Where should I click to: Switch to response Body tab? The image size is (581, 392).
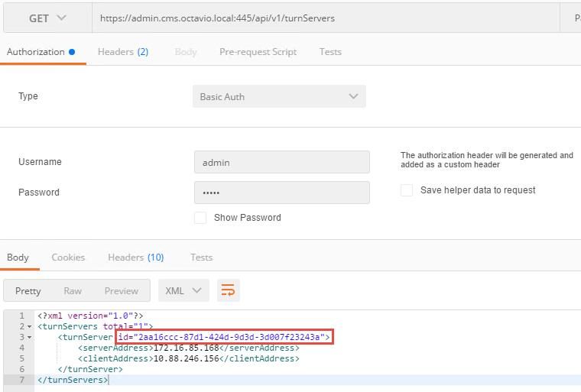18,258
